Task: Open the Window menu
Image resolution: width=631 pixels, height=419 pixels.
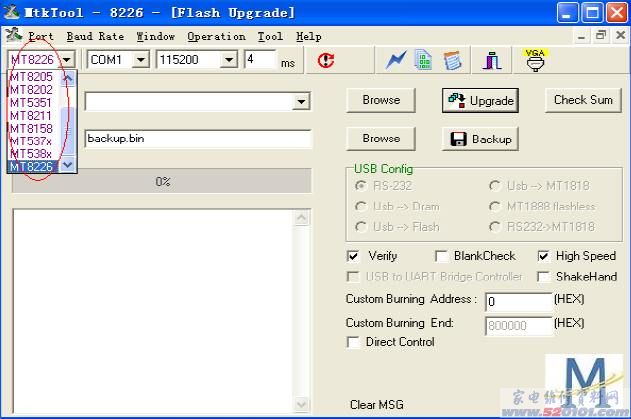Action: (156, 37)
